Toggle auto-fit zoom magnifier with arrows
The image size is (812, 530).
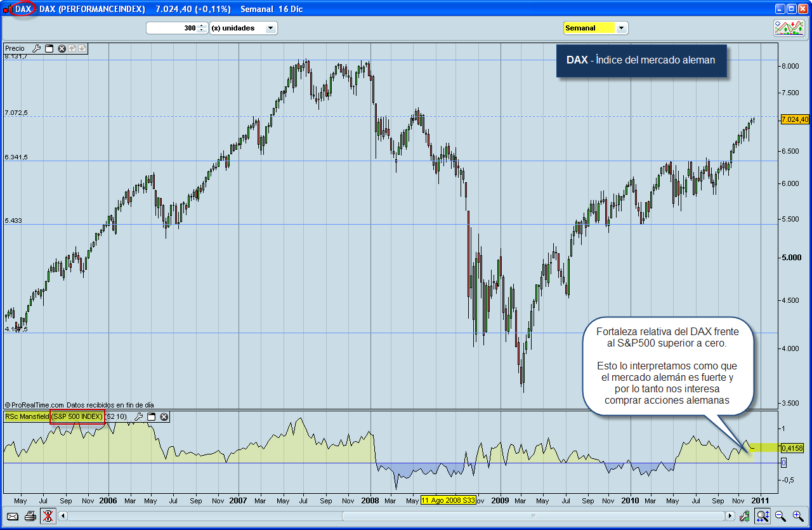[763, 516]
